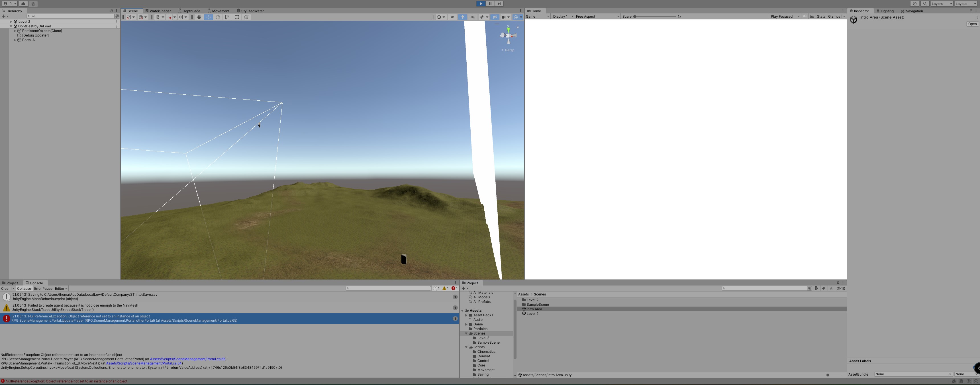Click the Game view Scale slider
Screen dimensions: 980x385
[654, 17]
